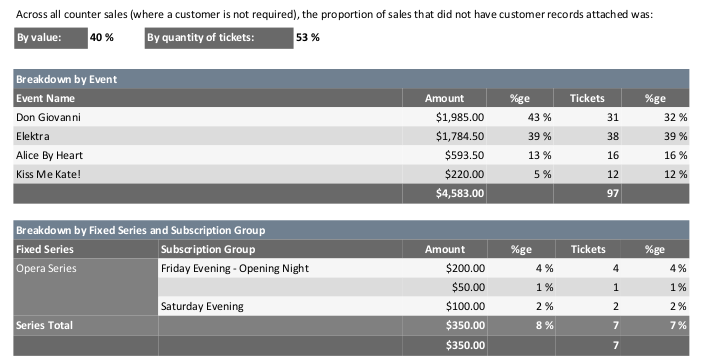
Task: Click the Series Total label
Action: 44,325
